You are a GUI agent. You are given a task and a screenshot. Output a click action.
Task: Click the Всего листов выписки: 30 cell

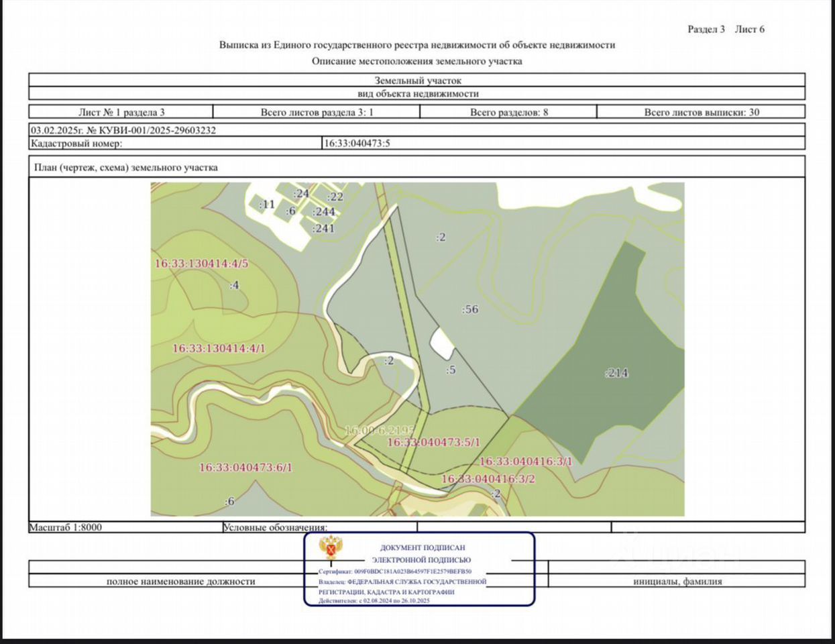[702, 112]
